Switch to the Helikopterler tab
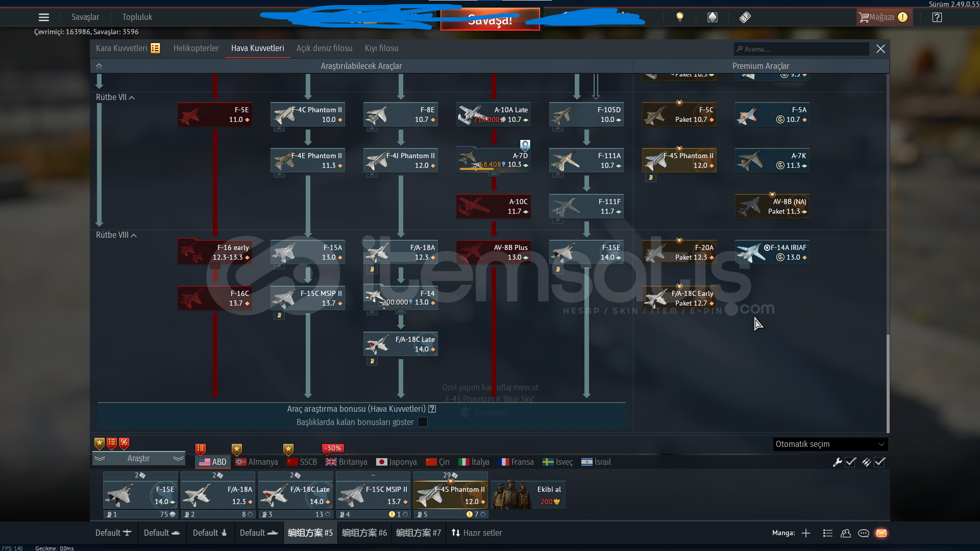Screen dimensions: 980x551 [x=196, y=48]
